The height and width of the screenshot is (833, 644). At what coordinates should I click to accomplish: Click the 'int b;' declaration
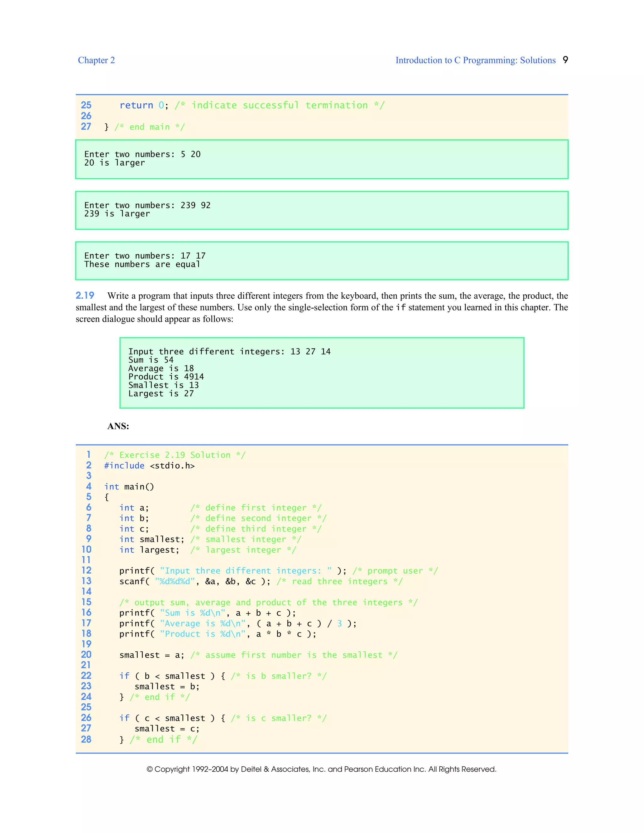134,518
